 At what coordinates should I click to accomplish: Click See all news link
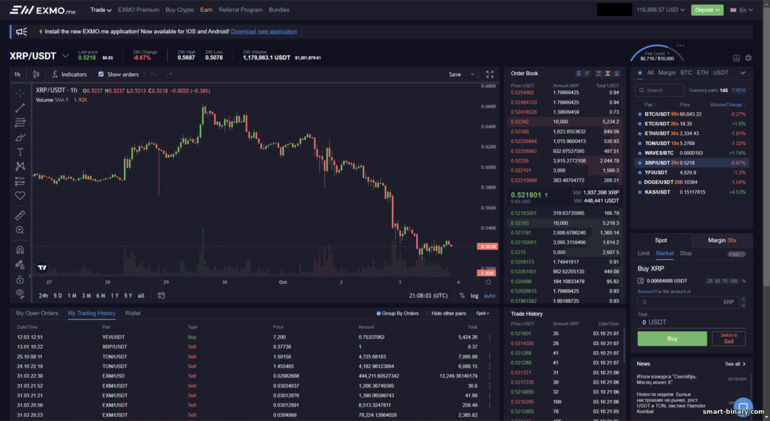tap(735, 364)
